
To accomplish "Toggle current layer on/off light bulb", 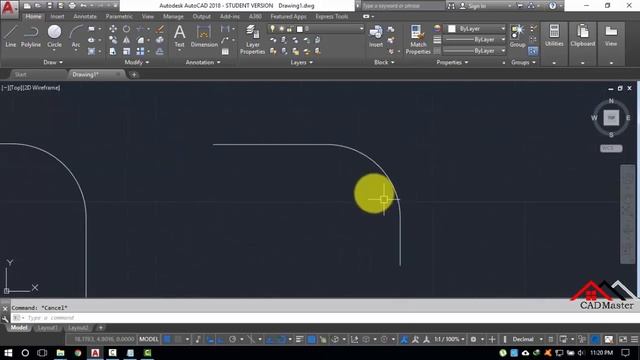I will pyautogui.click(x=272, y=29).
